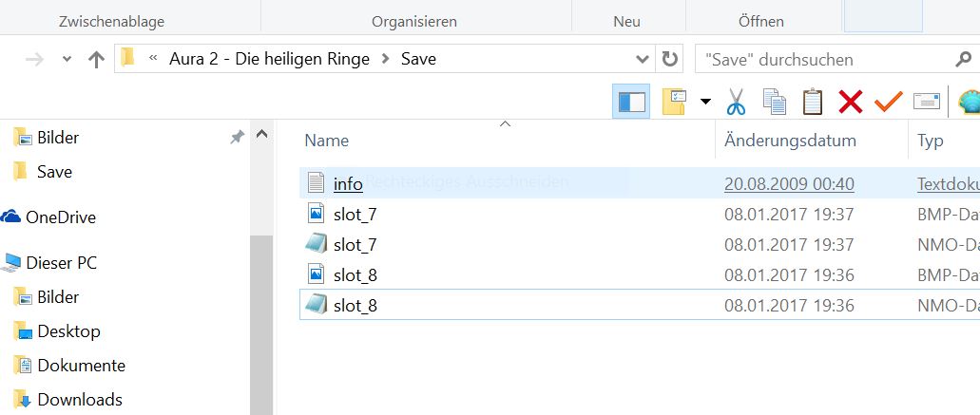Toggle the navigation pane button
Viewport: 980px width, 415px height.
click(631, 101)
